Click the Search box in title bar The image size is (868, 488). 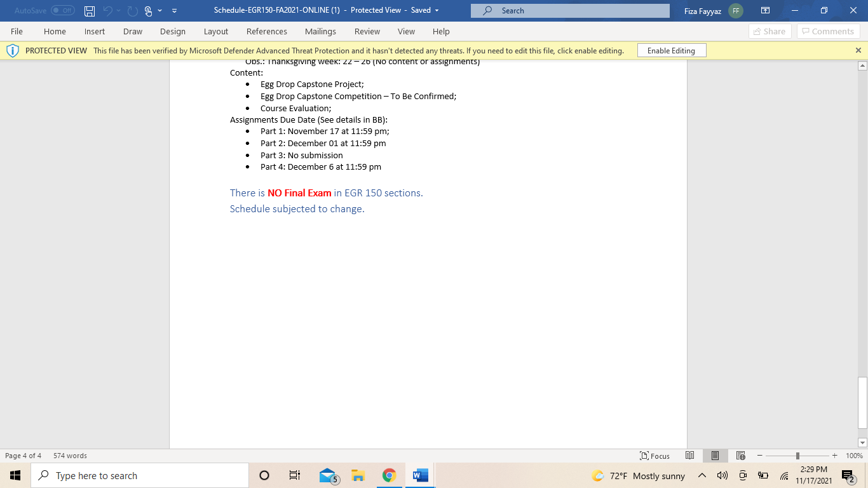(x=570, y=11)
